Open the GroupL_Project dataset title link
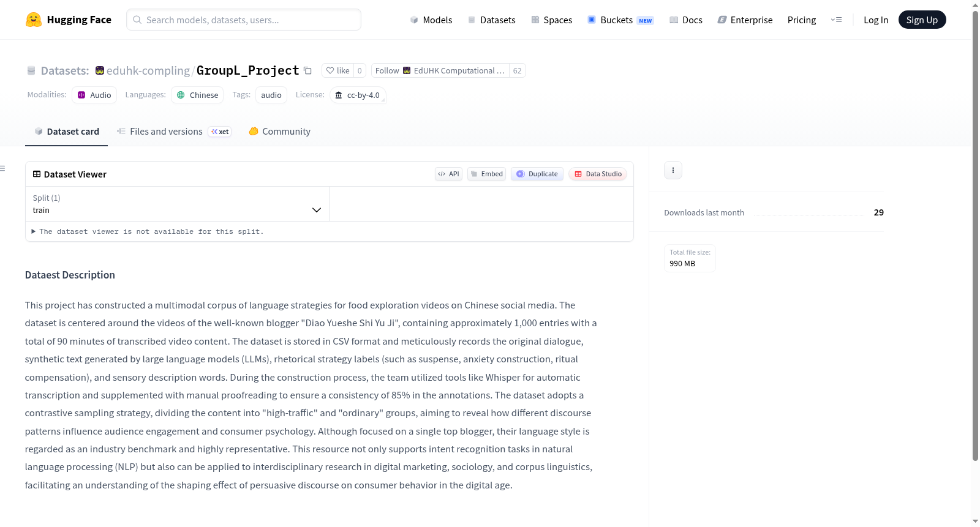980x527 pixels. pos(247,71)
